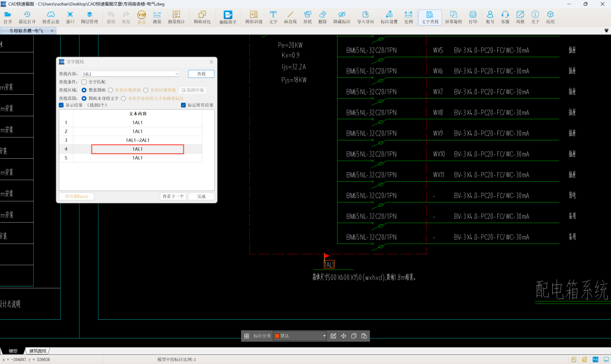Screen dimensions: 611x364
Task: Click the 屏幕旋转 screen rotate icon
Action: (x=453, y=17)
